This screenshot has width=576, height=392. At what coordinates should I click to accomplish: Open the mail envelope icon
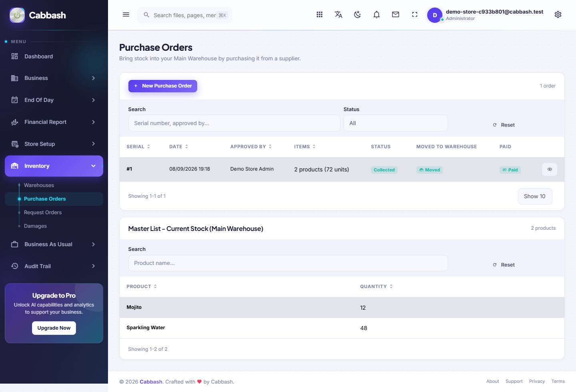pos(396,15)
